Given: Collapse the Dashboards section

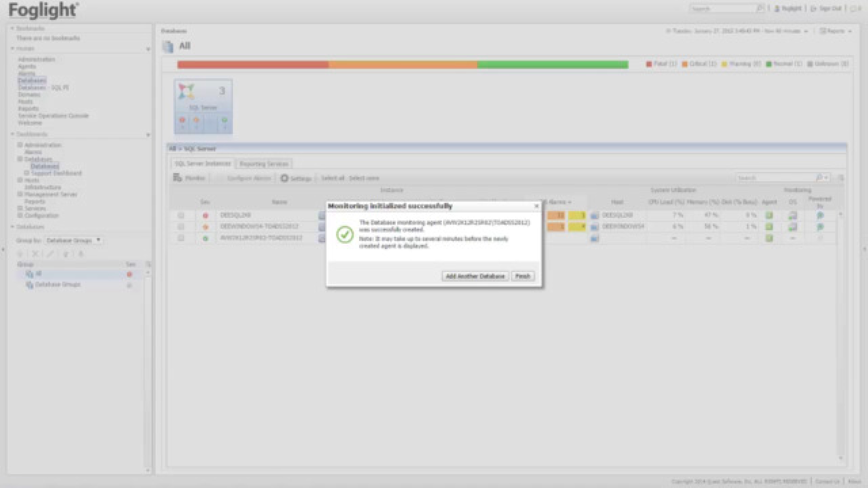Looking at the screenshot, I should 13,135.
